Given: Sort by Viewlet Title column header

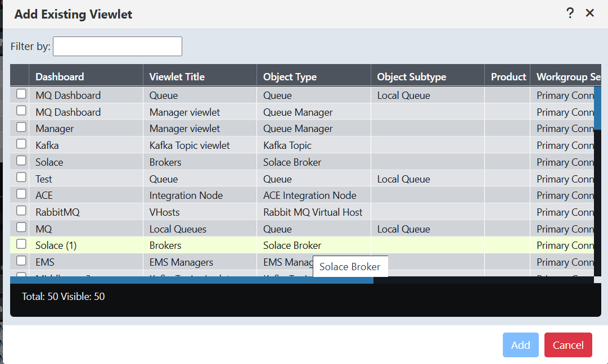Looking at the screenshot, I should pos(200,76).
